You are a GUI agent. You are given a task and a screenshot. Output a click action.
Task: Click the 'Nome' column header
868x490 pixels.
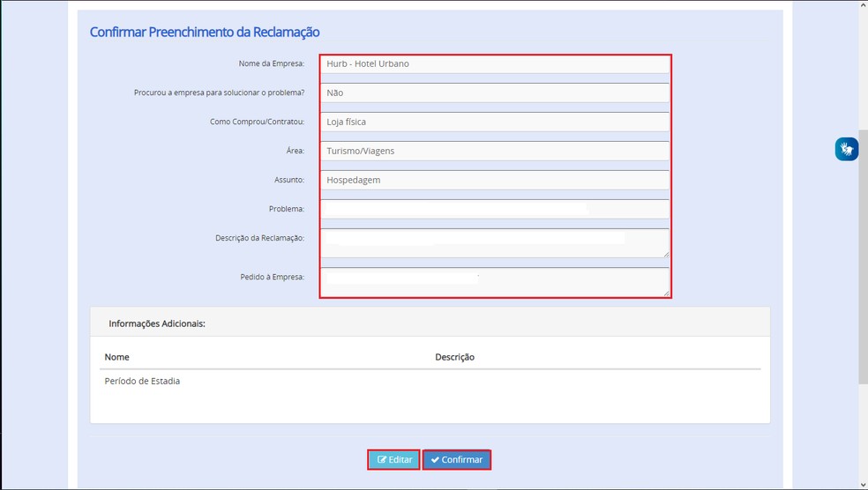point(116,357)
